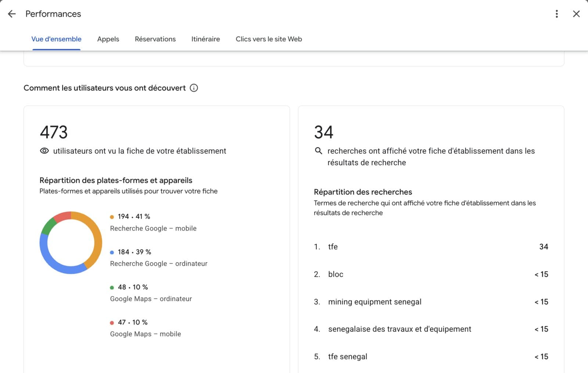Close the Performances panel
Image resolution: width=588 pixels, height=373 pixels.
click(x=576, y=14)
